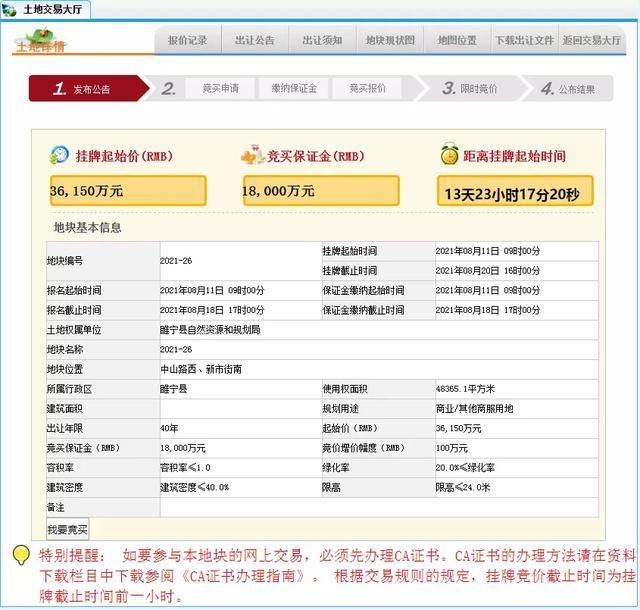Click step 4 公布结果
Screen dimensions: 640x610
tap(568, 88)
